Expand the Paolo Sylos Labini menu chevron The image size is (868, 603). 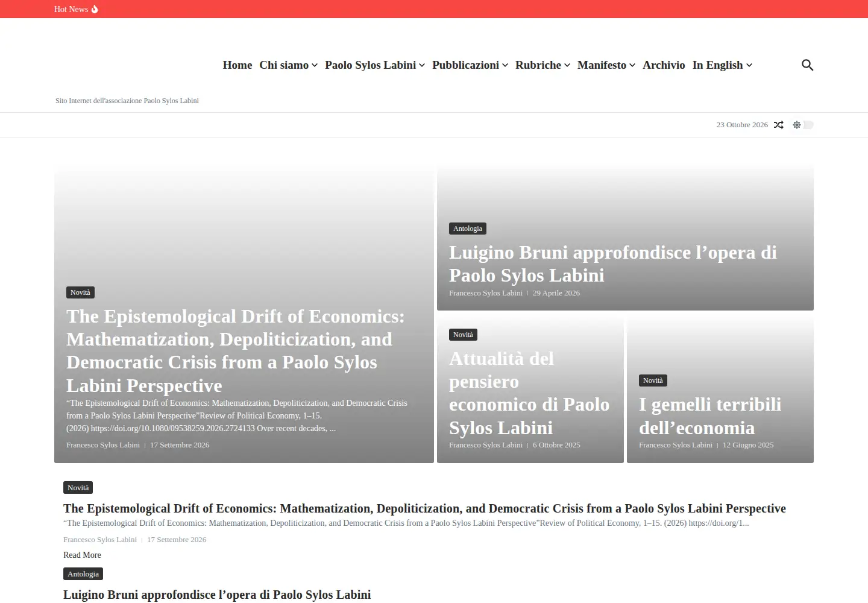tap(422, 65)
